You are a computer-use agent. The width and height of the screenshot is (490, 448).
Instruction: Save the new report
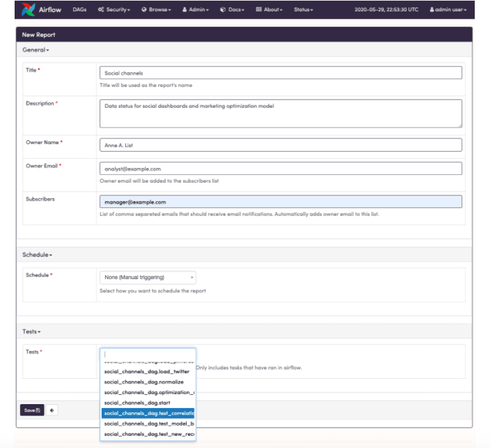31,410
